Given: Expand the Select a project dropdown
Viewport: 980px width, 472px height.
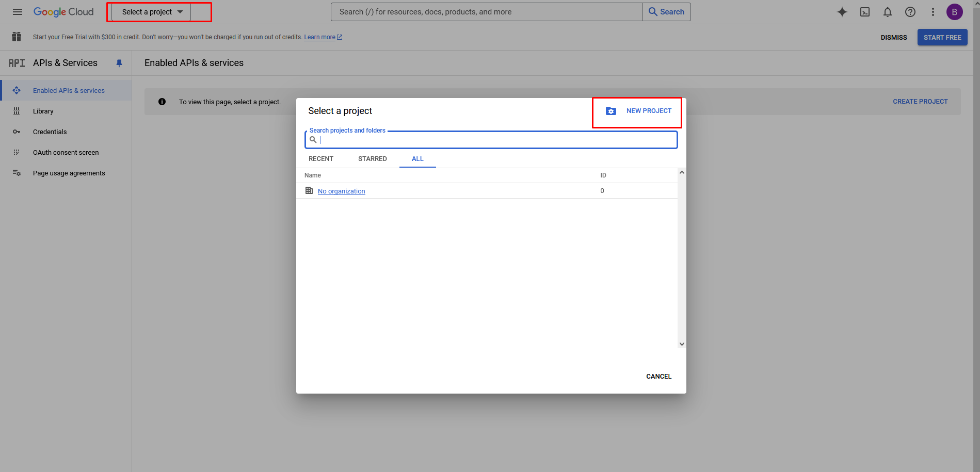Looking at the screenshot, I should click(x=152, y=12).
